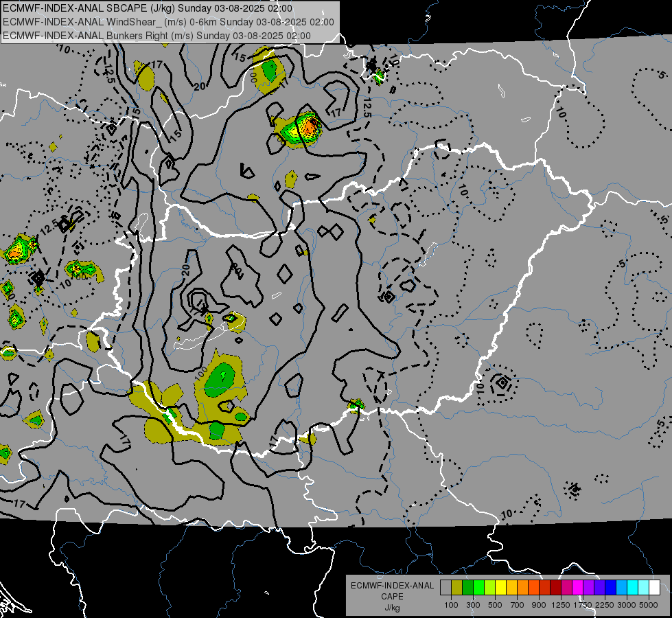This screenshot has height=618, width=672.
Task: Pick the dark green legend swatch
Action: pos(467,588)
